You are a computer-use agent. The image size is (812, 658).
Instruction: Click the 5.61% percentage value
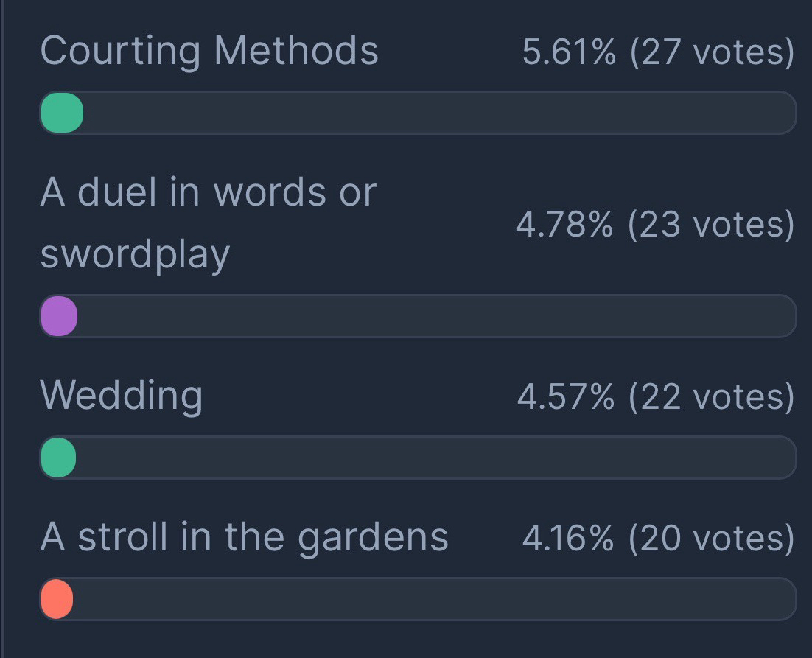(569, 53)
